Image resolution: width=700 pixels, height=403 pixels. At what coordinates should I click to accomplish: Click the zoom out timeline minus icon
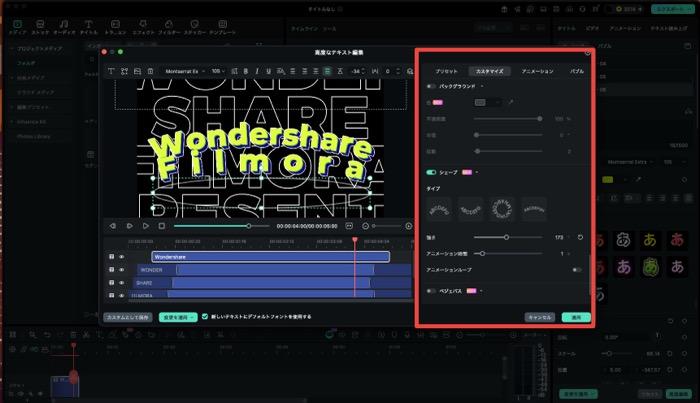365,226
